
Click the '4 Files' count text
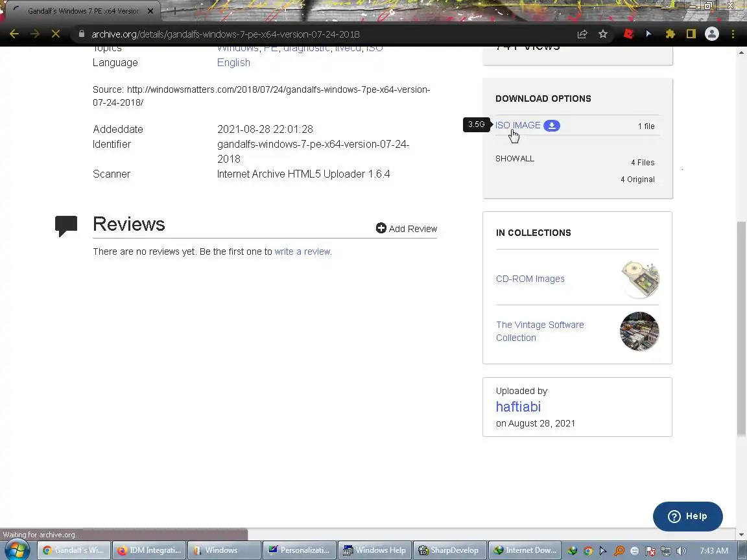643,163
